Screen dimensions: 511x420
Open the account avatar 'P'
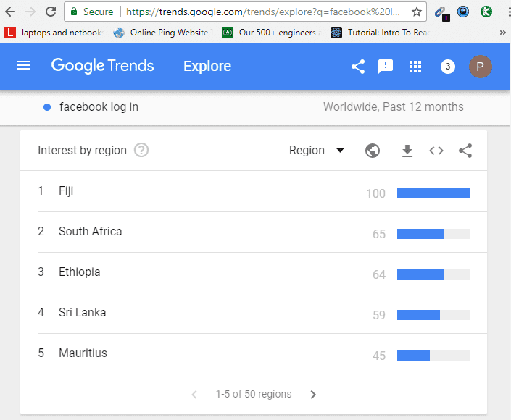click(x=481, y=67)
